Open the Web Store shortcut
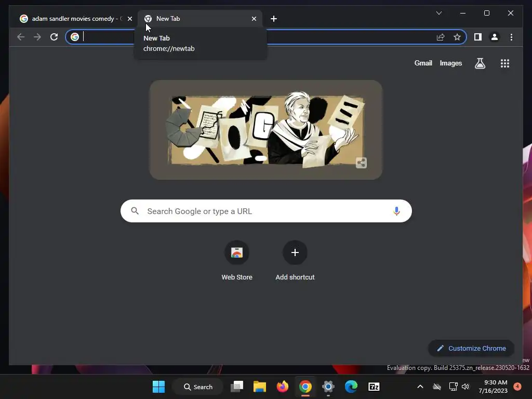This screenshot has height=399, width=532. 237,261
